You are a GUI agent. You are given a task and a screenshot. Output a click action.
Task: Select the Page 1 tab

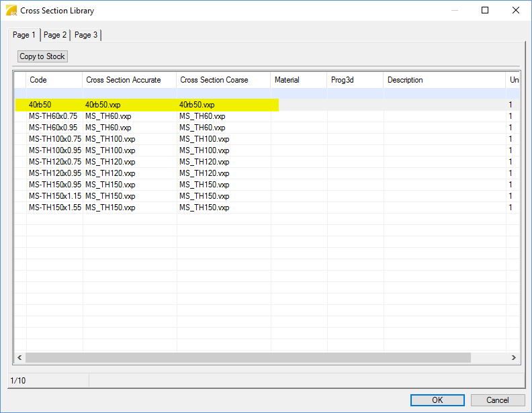coord(24,35)
